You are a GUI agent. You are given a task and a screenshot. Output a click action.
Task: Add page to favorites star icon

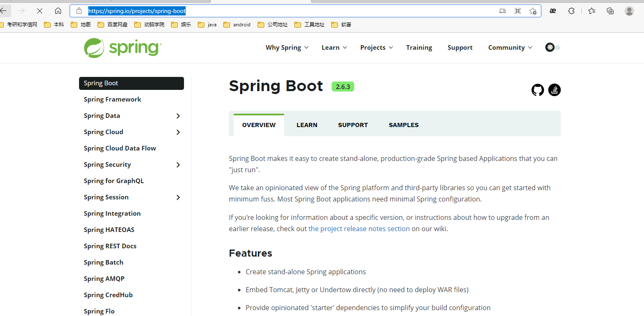[533, 11]
